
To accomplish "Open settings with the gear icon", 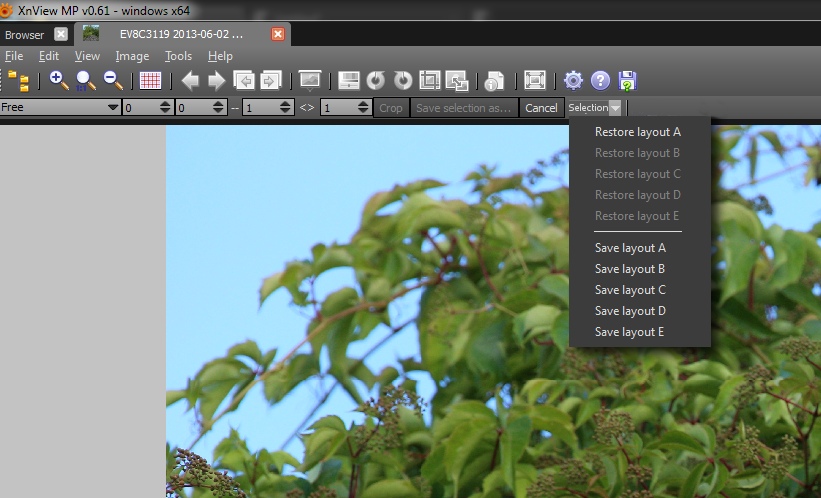I will [x=573, y=81].
